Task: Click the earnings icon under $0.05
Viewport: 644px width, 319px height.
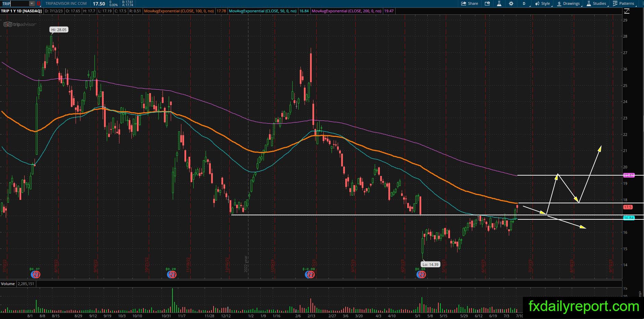Action: coord(421,275)
